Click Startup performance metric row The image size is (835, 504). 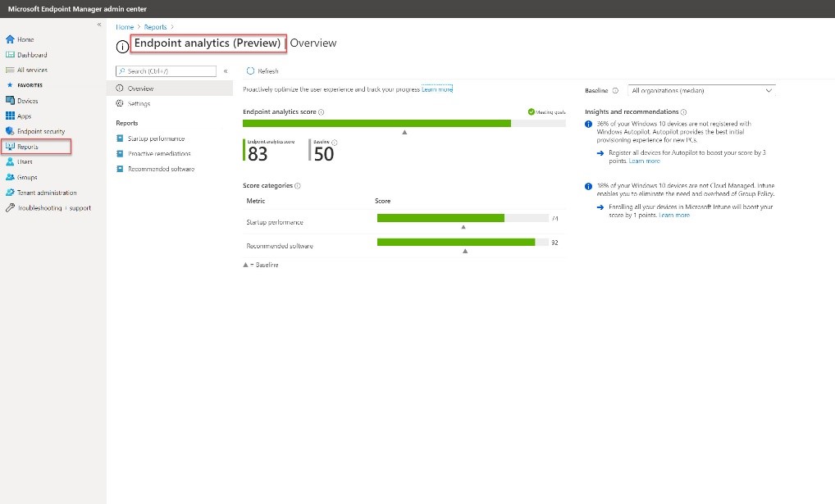click(x=403, y=222)
